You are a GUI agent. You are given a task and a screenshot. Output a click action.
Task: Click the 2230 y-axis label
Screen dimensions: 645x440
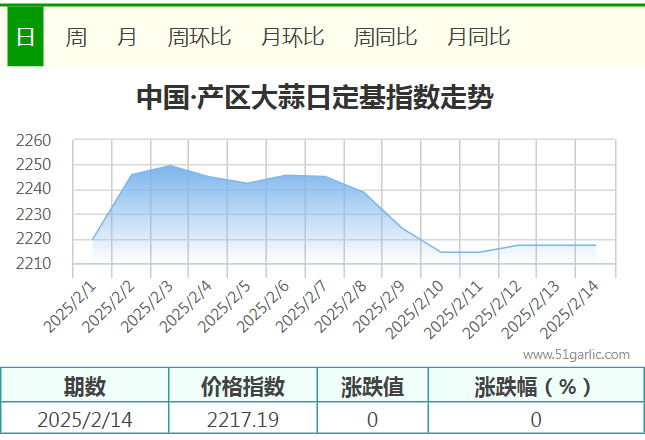33,214
